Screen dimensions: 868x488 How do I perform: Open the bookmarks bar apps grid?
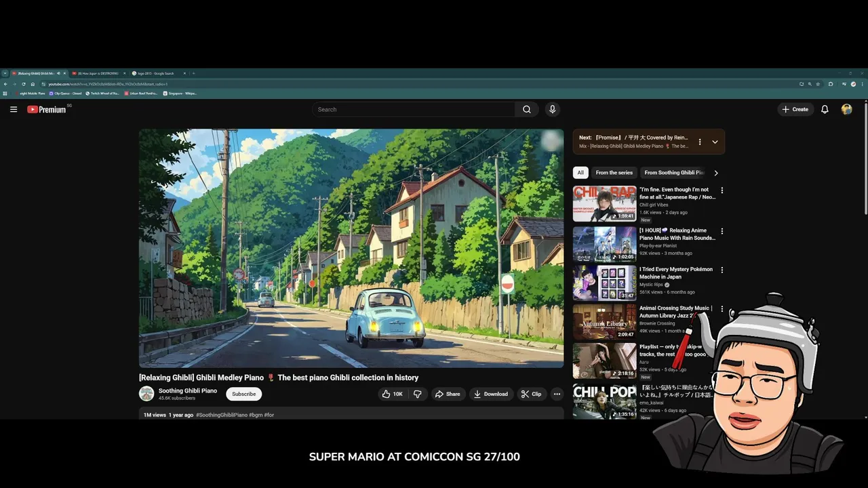5,94
